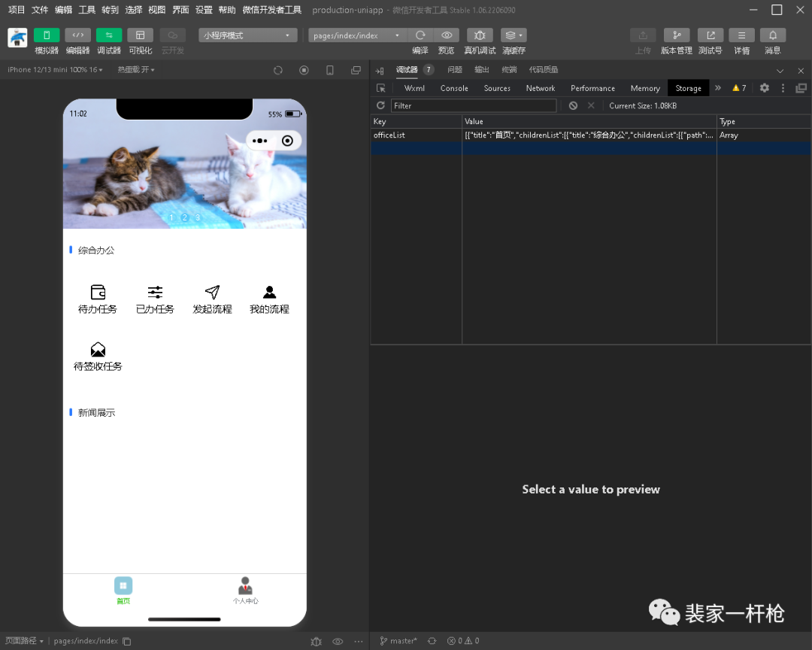Open DevTools settings gear icon
812x650 pixels.
coord(764,88)
